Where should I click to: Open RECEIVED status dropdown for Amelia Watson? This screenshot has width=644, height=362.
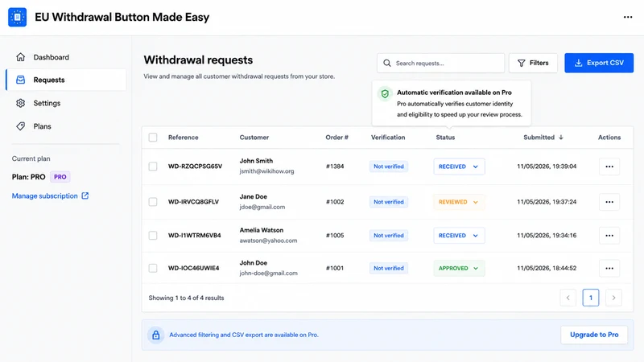tap(459, 236)
